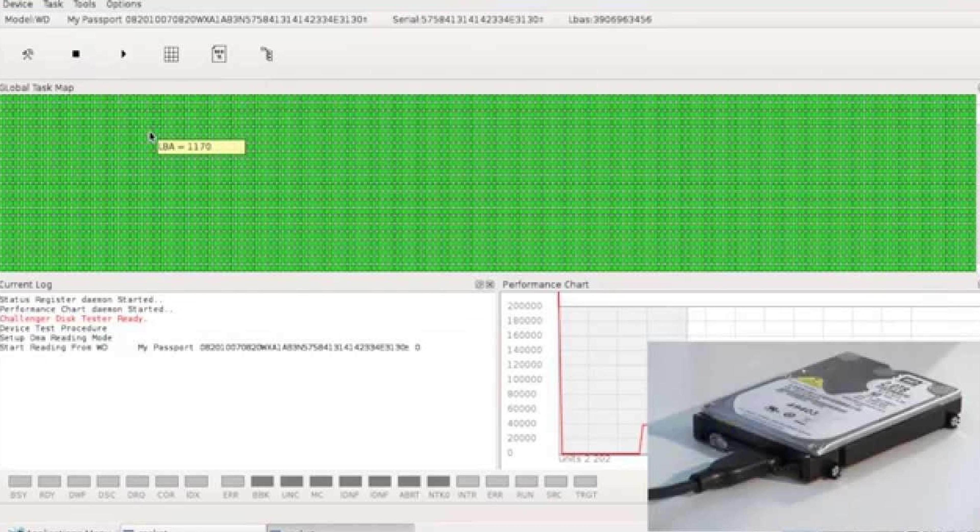Open the Device menu
The height and width of the screenshot is (532, 980).
(x=17, y=4)
